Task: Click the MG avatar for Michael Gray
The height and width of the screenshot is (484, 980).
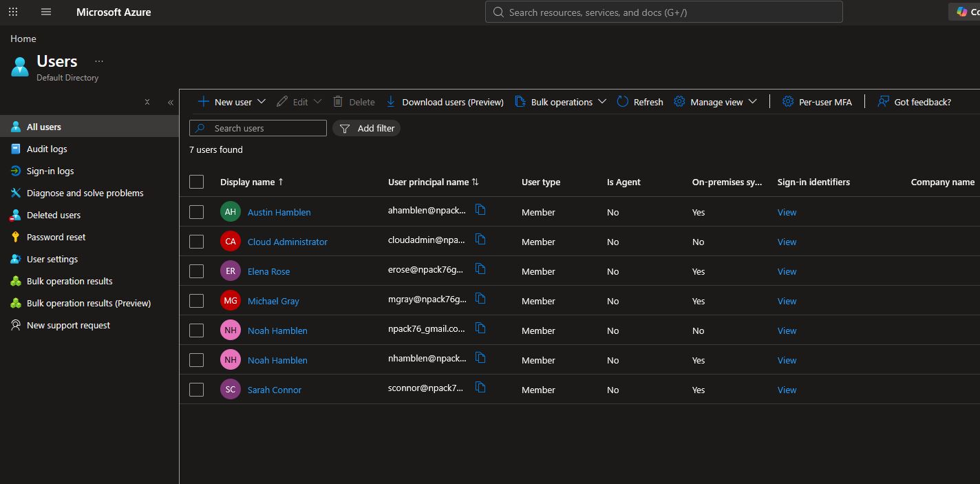Action: coord(231,300)
